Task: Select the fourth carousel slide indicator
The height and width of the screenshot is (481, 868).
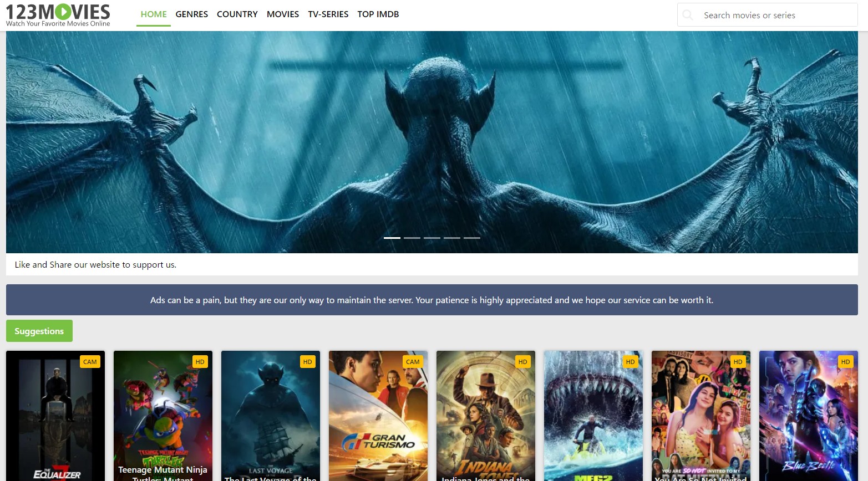Action: (x=452, y=238)
